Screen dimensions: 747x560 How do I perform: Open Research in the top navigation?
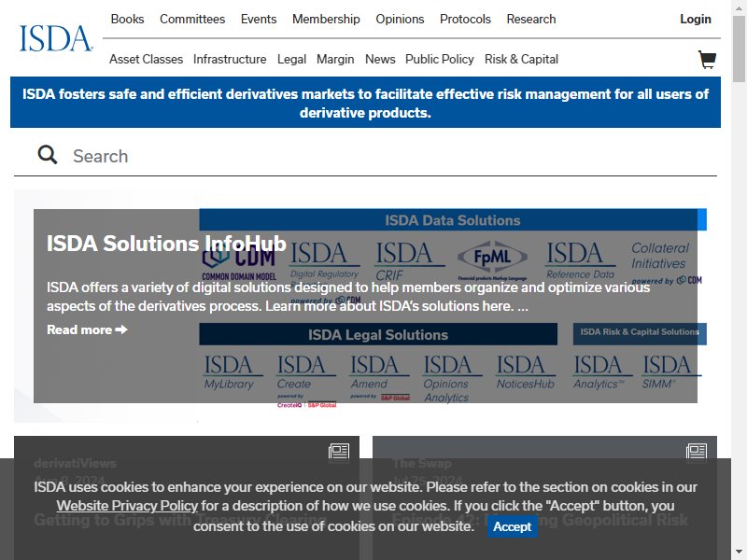coord(531,19)
